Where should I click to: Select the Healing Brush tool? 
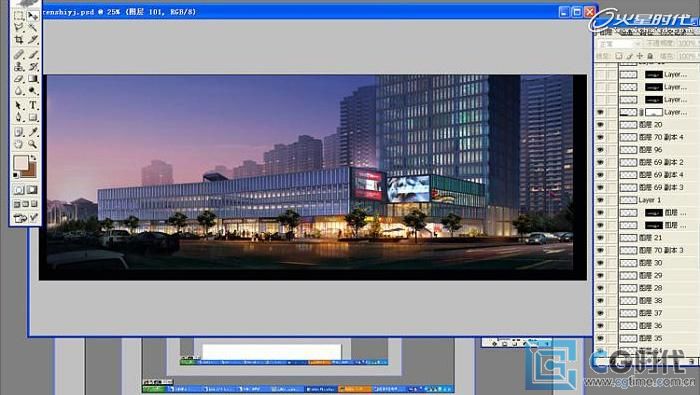tap(19, 54)
